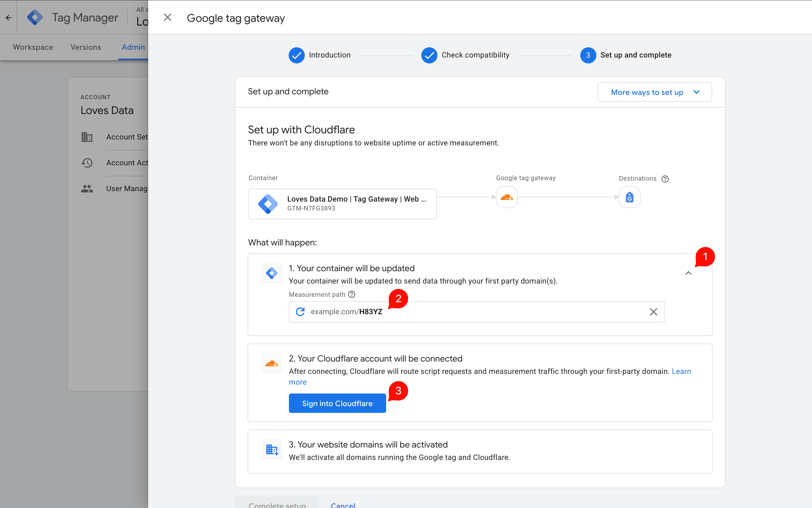Click the Account Activity history icon

click(87, 163)
